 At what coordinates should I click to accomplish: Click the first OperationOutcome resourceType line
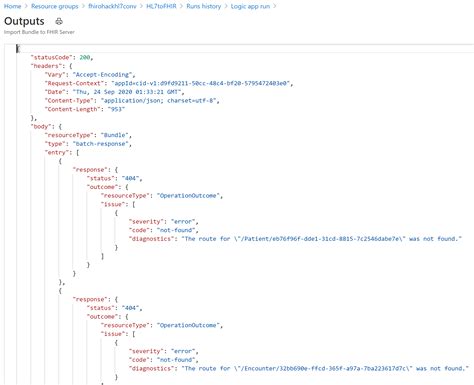162,196
